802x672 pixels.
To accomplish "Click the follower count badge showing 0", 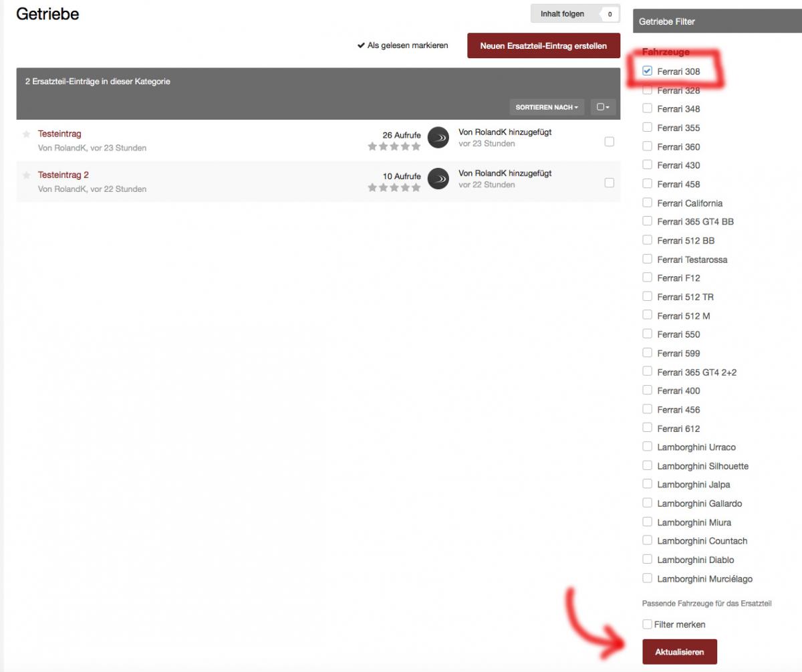I will pos(609,14).
